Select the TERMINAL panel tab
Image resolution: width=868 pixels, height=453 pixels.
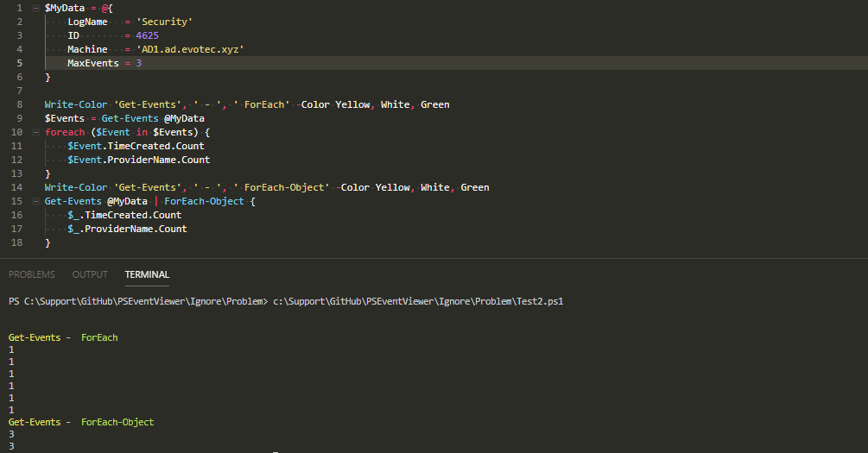tap(147, 274)
